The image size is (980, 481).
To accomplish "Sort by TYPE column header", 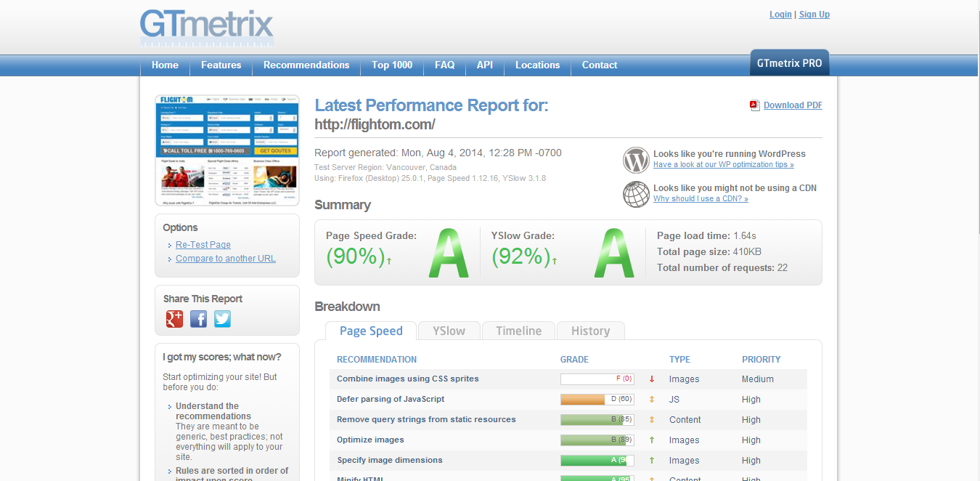I will [x=679, y=360].
